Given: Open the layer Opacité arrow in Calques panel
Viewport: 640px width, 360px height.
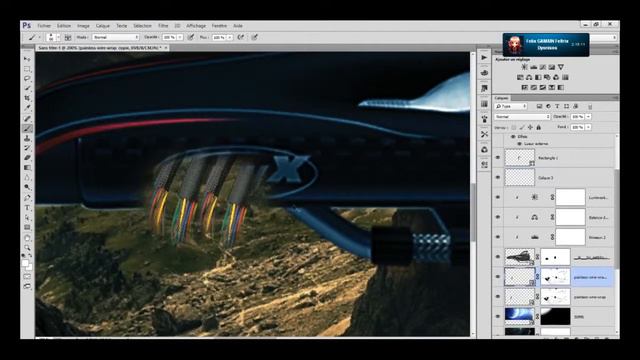Looking at the screenshot, I should [589, 117].
